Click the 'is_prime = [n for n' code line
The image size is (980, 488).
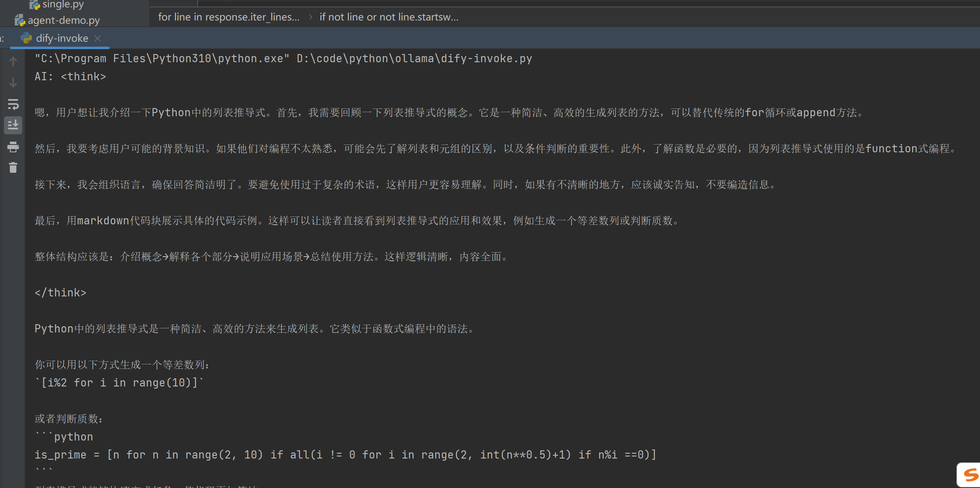345,455
